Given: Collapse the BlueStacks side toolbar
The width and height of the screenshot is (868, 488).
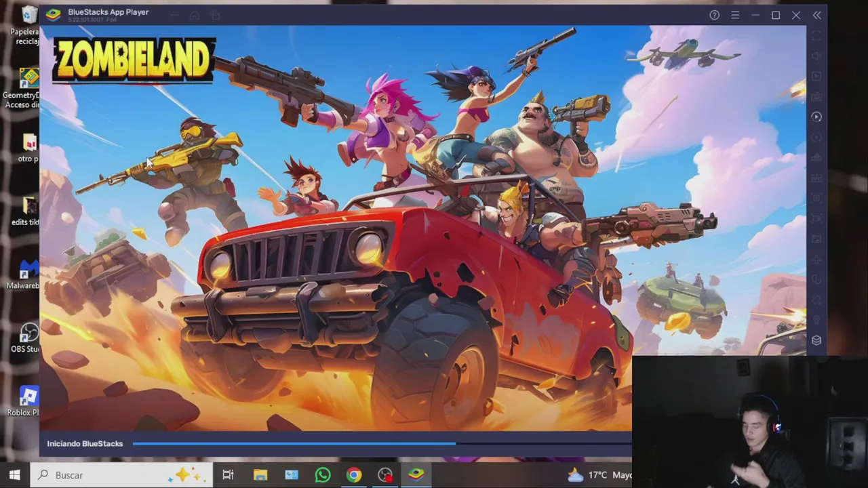Looking at the screenshot, I should (x=817, y=15).
